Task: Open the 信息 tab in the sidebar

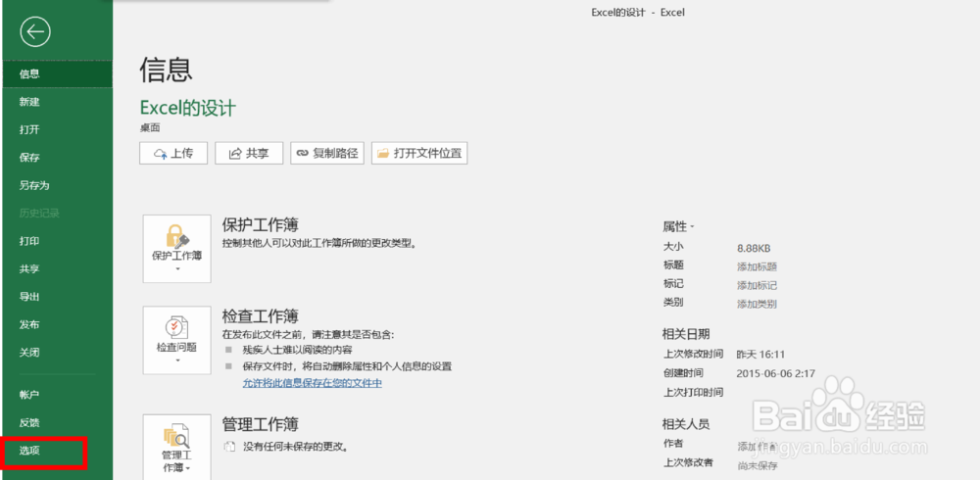Action: click(57, 73)
